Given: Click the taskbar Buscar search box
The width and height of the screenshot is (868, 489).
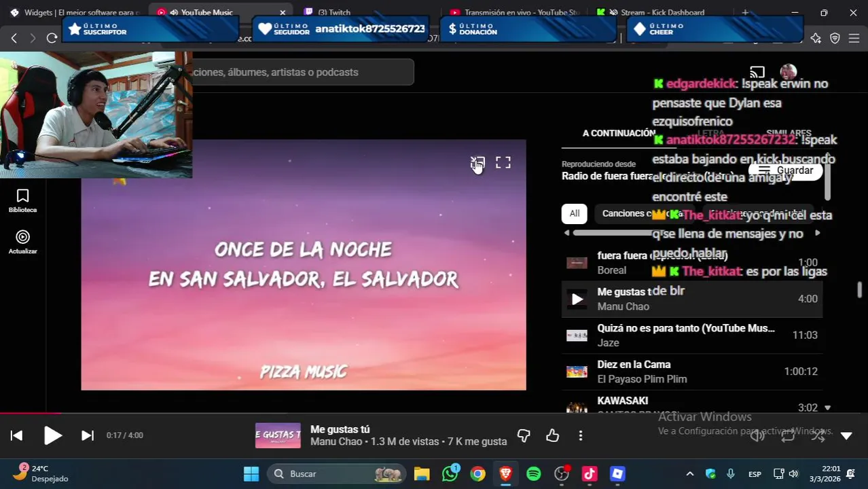Looking at the screenshot, I should [337, 474].
